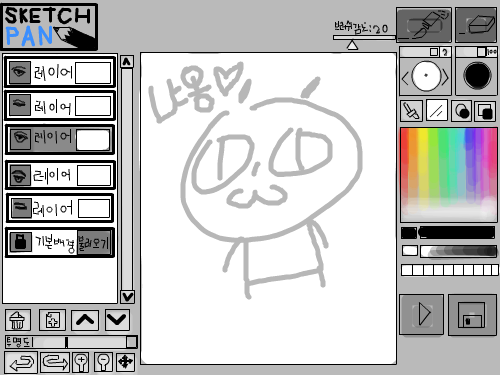Click the redo arrow button
The height and width of the screenshot is (375, 500).
pyautogui.click(x=55, y=362)
